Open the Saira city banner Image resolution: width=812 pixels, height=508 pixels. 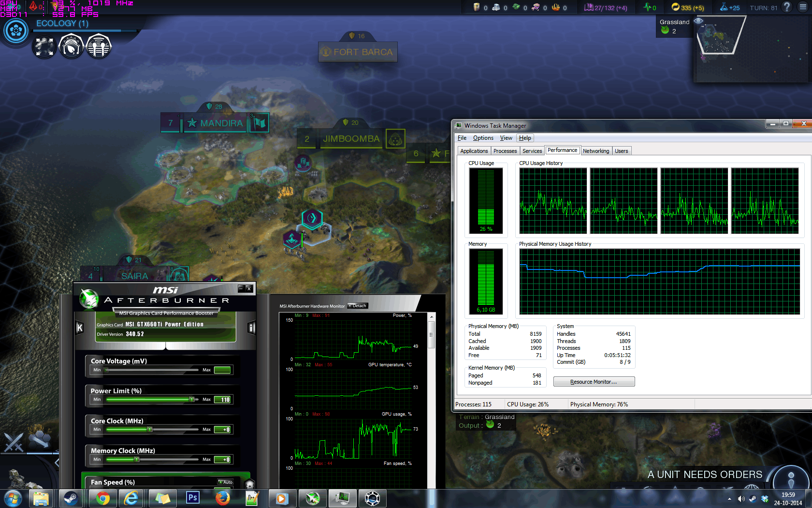coord(134,276)
